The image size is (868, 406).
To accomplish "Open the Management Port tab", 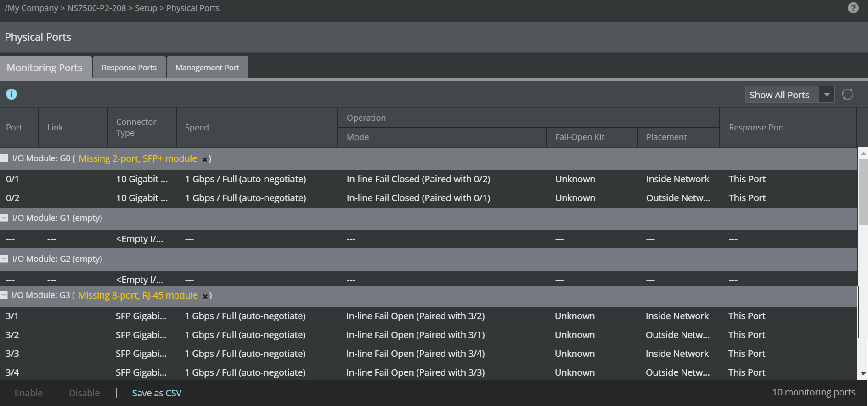I will pos(207,68).
